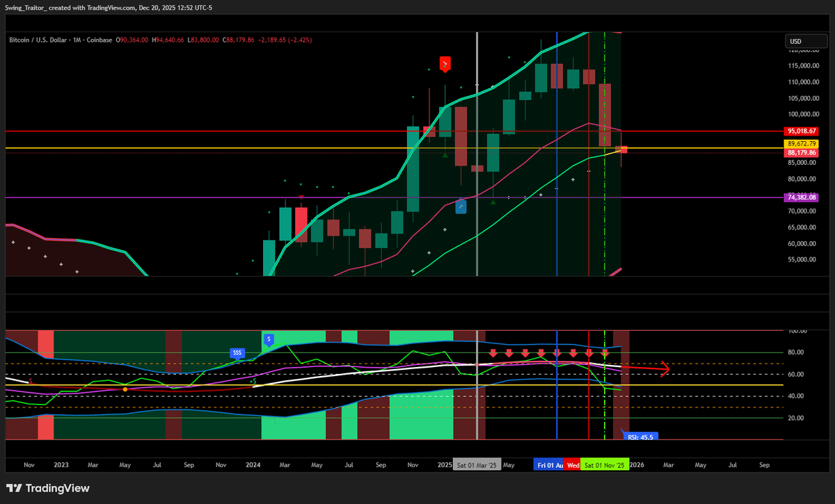835x504 pixels.
Task: Click the 110,000.00 price axis tick
Action: (x=802, y=82)
